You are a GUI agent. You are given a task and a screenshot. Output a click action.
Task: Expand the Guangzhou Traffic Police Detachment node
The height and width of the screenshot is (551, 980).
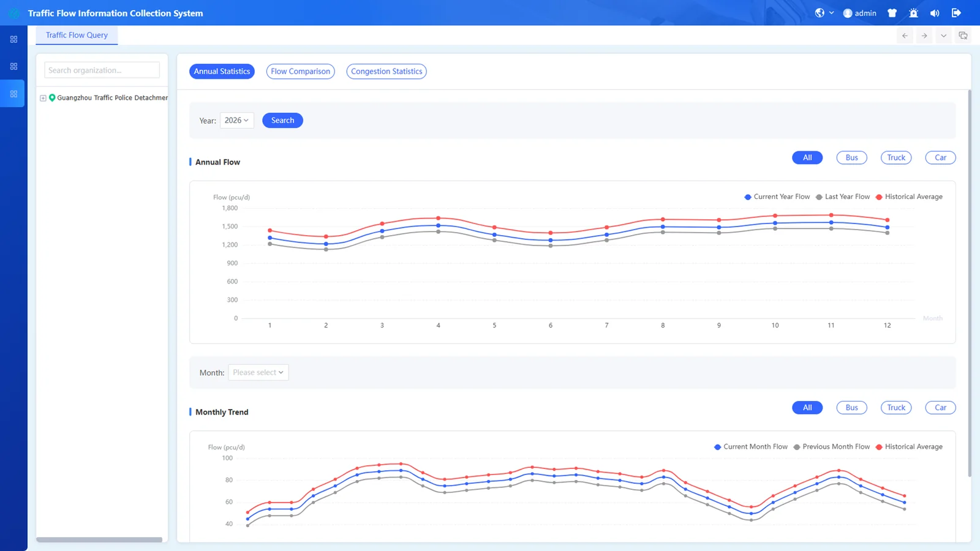click(43, 98)
